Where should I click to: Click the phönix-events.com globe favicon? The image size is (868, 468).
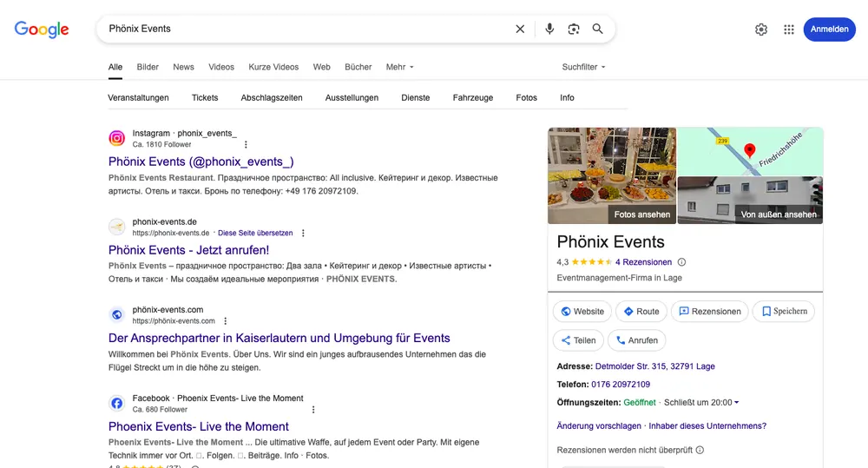coord(117,314)
